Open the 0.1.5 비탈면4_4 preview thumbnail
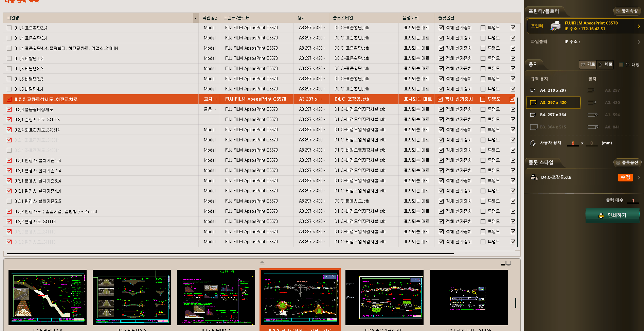Image resolution: width=644 pixels, height=331 pixels. click(x=216, y=297)
